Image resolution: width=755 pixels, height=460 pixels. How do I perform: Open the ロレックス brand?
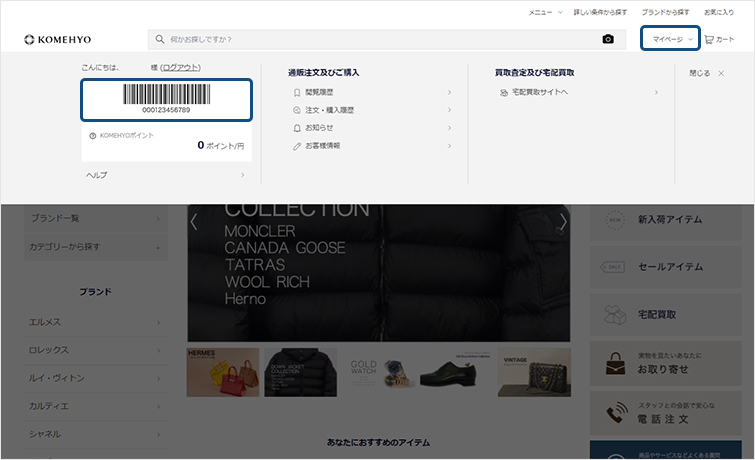49,350
